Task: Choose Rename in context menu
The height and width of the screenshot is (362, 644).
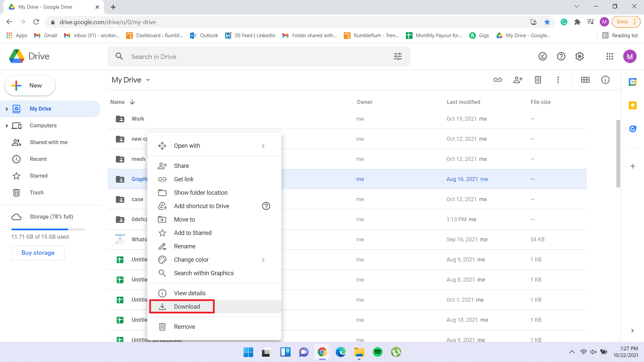Action: (x=214, y=246)
